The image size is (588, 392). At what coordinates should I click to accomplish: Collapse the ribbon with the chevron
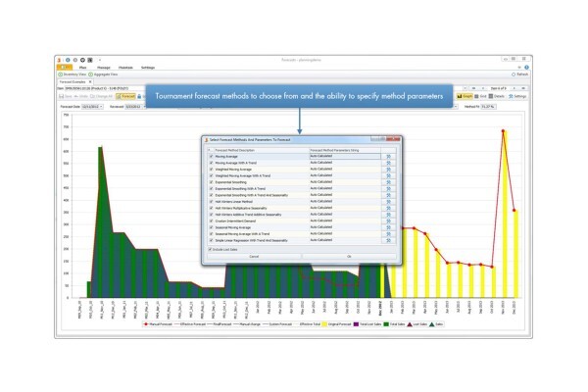tap(519, 68)
